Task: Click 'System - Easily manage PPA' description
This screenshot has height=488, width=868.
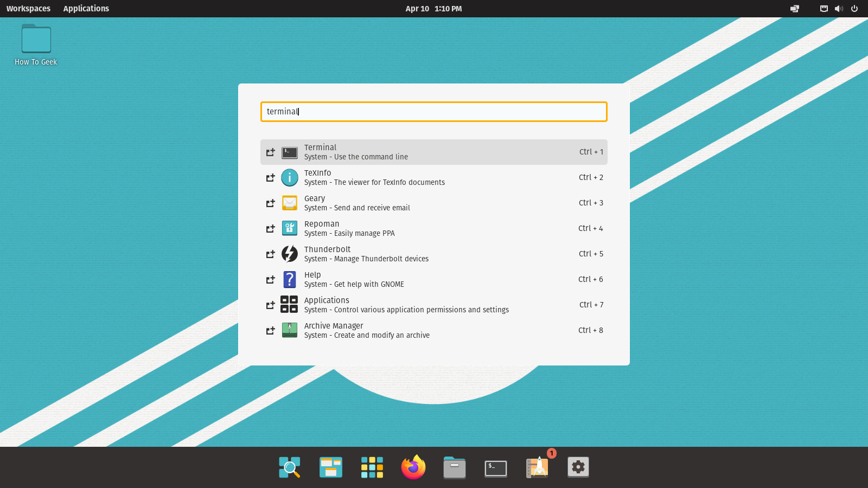Action: click(349, 234)
